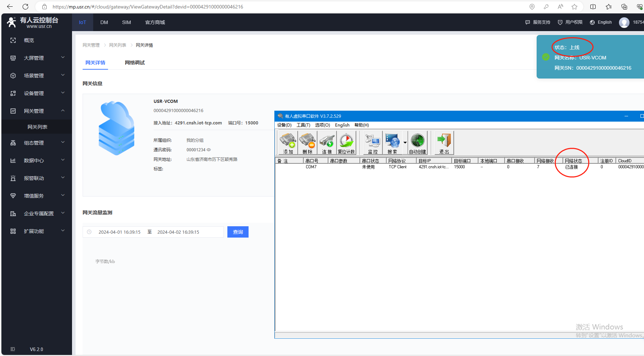
Task: Open the English menu in virtual serial software
Action: point(342,125)
